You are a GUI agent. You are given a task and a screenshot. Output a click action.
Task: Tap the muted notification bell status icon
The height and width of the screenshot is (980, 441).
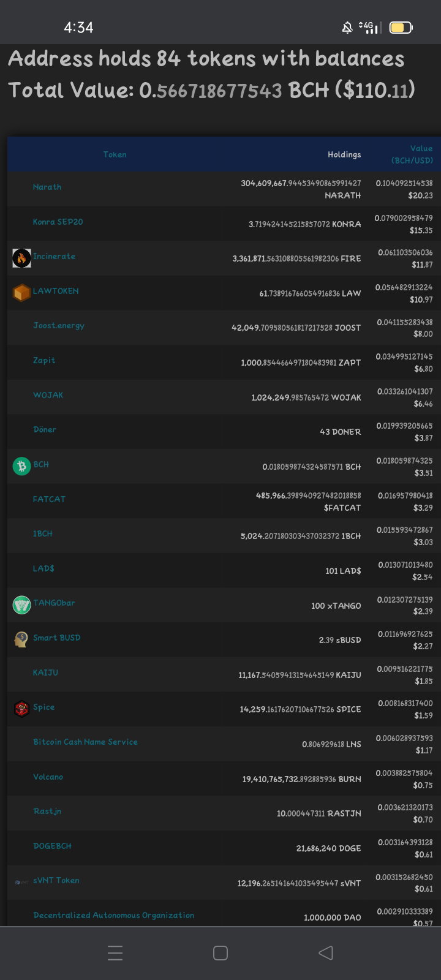point(347,28)
